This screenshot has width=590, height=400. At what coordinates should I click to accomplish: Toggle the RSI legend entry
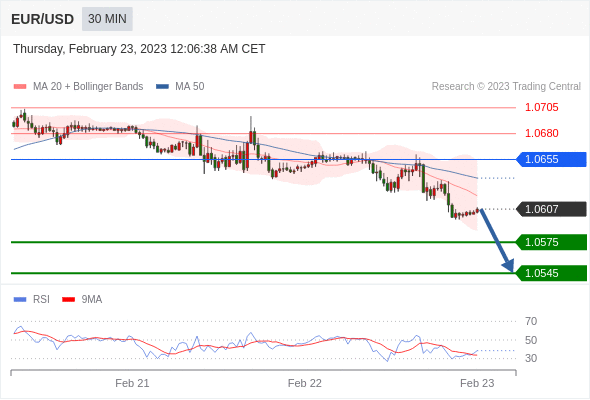pyautogui.click(x=32, y=300)
